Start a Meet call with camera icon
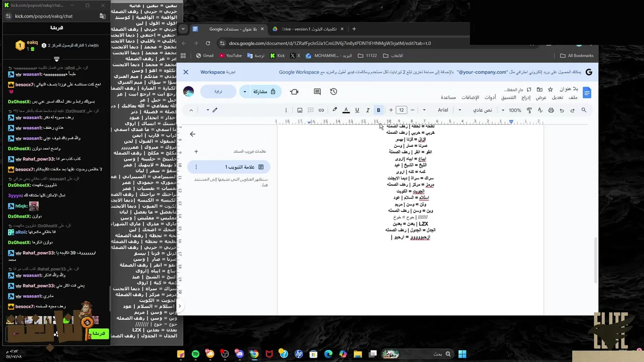 [294, 92]
